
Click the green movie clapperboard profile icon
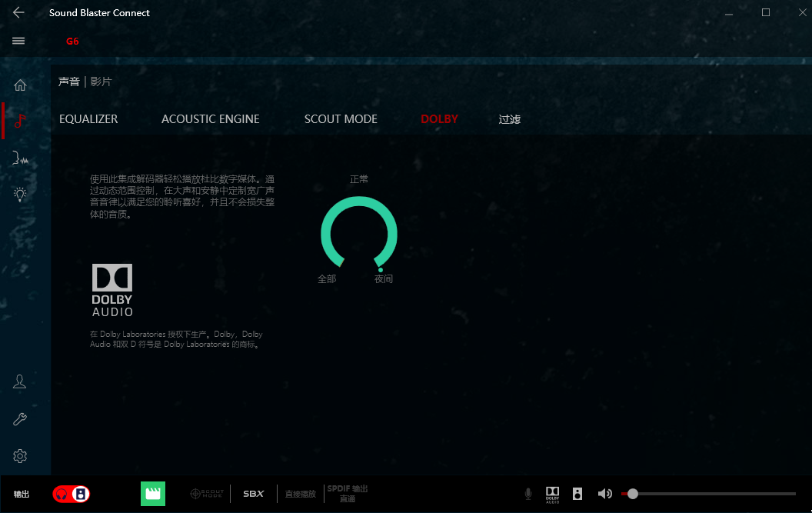[153, 494]
